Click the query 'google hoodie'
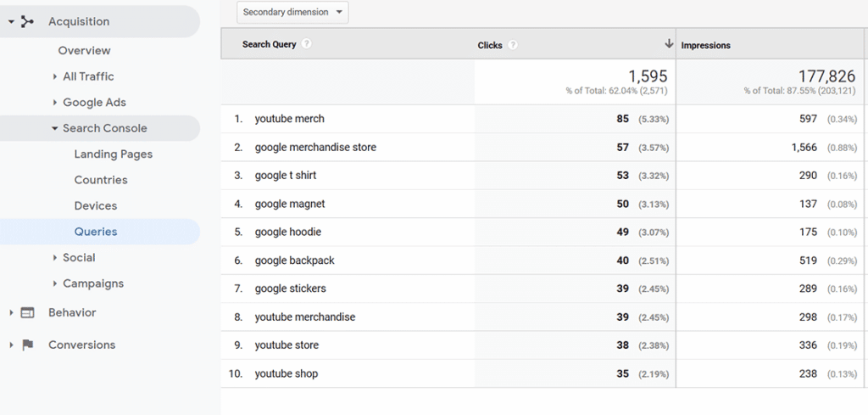868x415 pixels. (288, 233)
